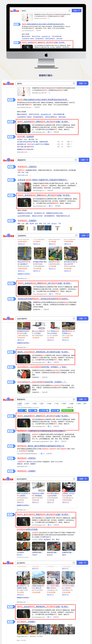
Task: Click the search field containing 进口堆垛机
Action: 46,563
